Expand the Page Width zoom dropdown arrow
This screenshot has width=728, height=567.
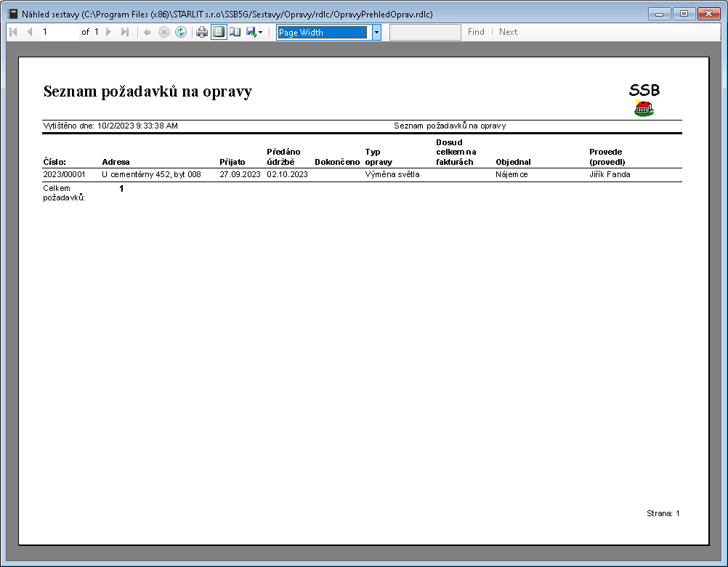point(376,32)
